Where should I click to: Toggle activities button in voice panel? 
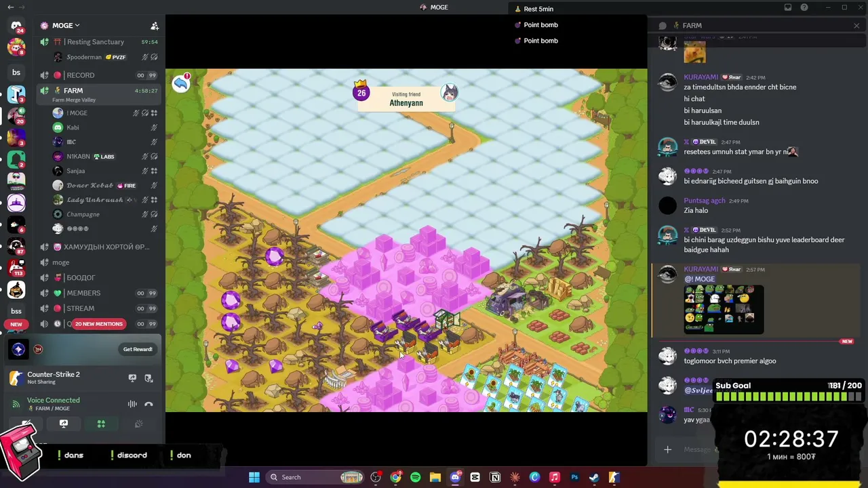point(101,424)
